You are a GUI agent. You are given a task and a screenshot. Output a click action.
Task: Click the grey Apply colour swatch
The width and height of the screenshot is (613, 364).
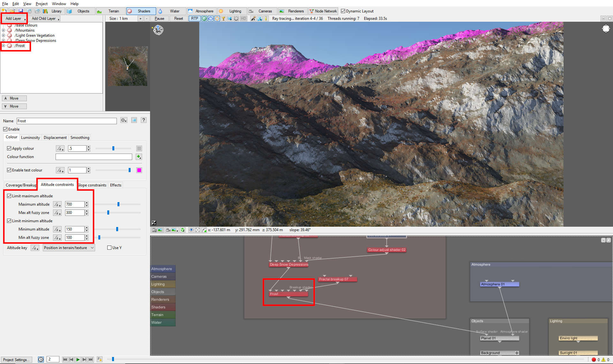139,148
